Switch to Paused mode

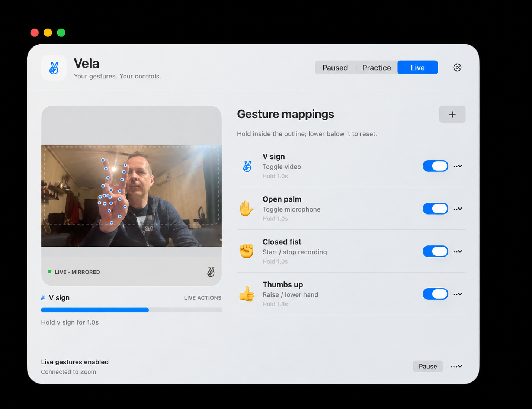(x=335, y=68)
